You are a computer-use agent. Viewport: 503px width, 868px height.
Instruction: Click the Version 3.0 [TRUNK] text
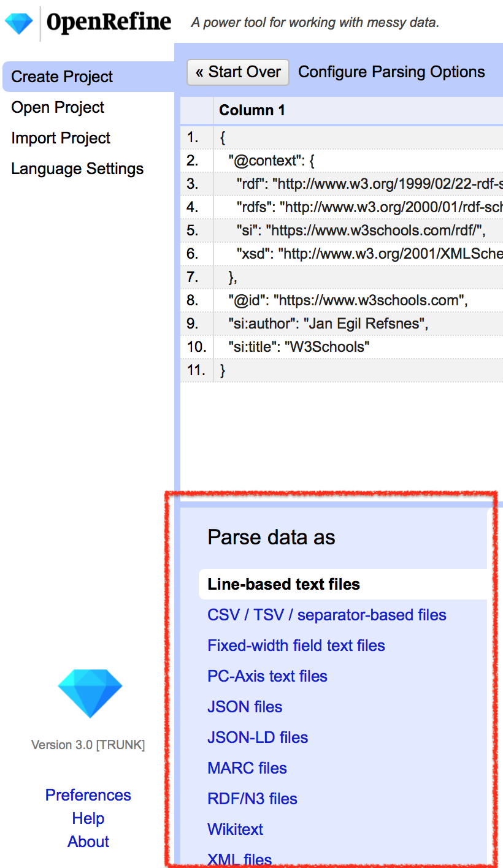[88, 745]
